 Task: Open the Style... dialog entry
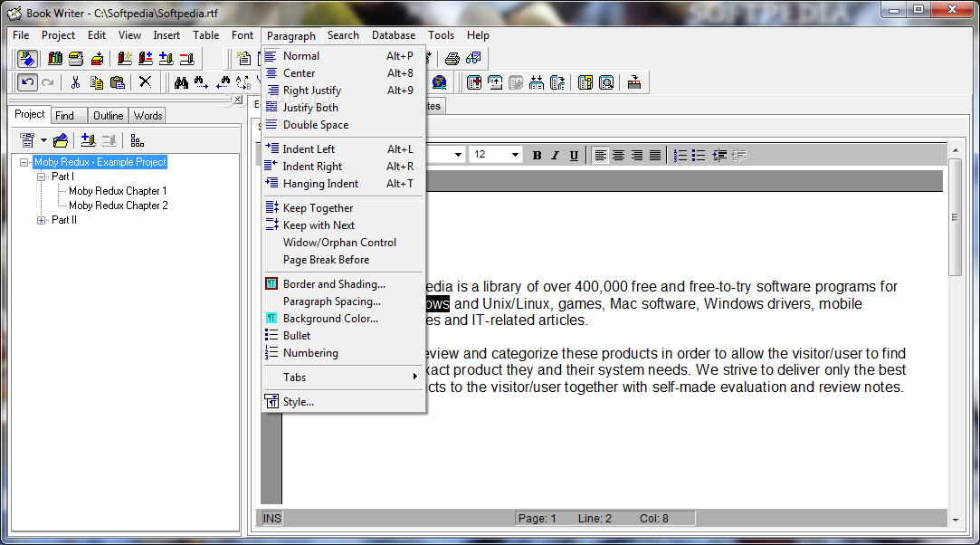342,402
